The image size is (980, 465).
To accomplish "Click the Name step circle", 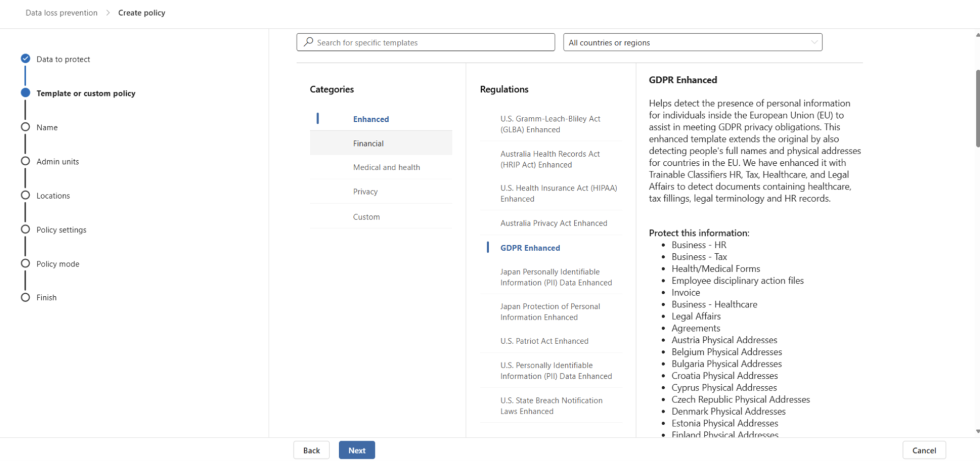I will pos(25,127).
